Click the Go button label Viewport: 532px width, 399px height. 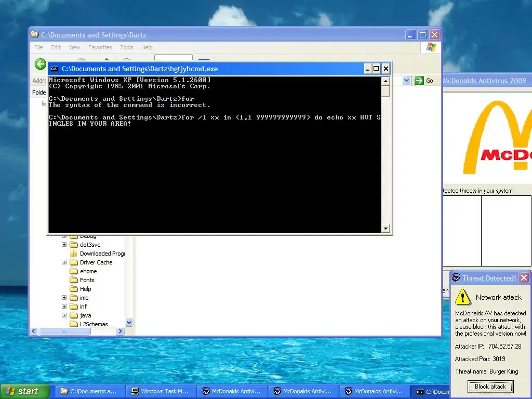pos(430,81)
